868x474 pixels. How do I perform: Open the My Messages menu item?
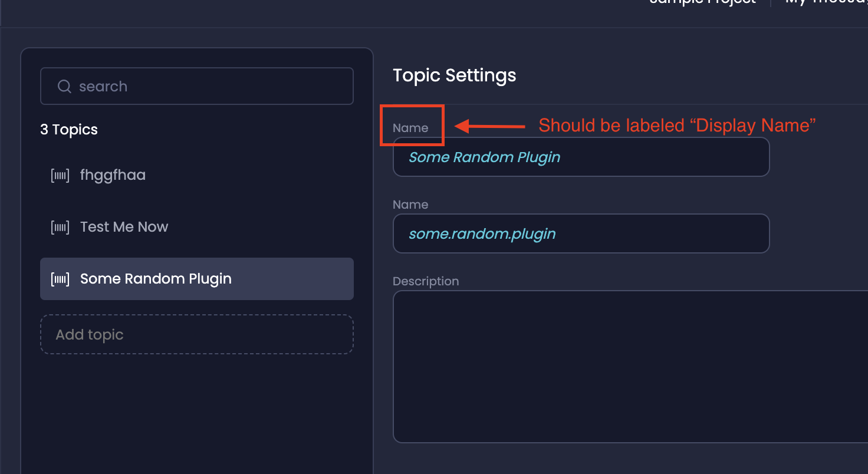pos(826,4)
